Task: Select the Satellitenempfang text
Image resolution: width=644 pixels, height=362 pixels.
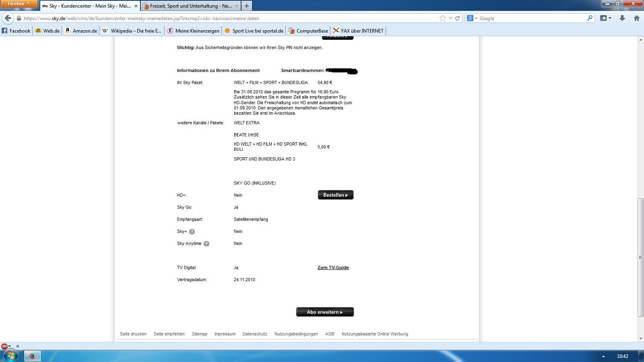Action: [x=251, y=219]
